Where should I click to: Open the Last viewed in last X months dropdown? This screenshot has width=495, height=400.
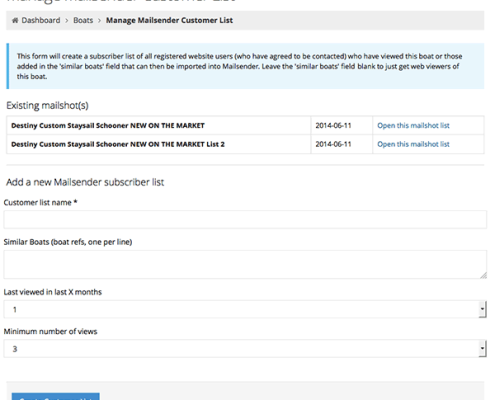[245, 309]
